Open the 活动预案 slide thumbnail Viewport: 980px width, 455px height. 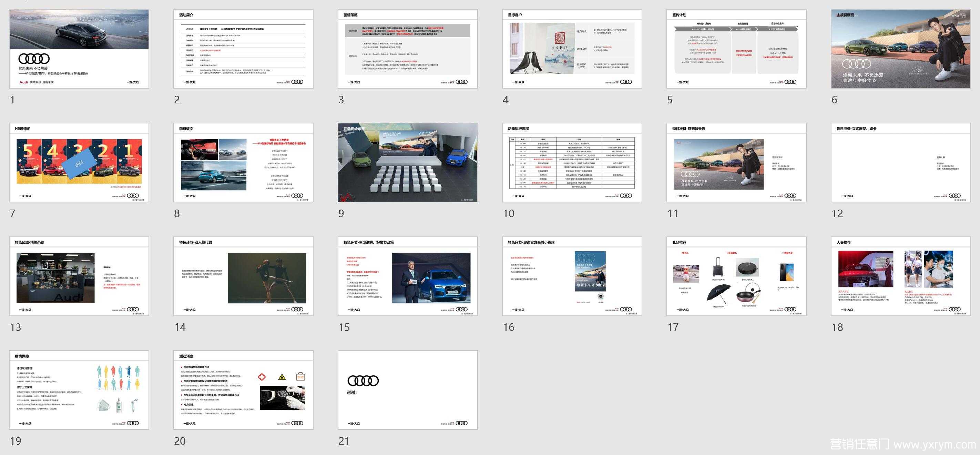point(244,390)
